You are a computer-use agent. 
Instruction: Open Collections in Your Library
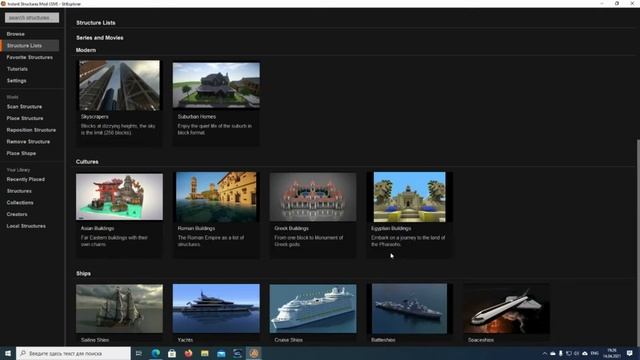[x=20, y=202]
